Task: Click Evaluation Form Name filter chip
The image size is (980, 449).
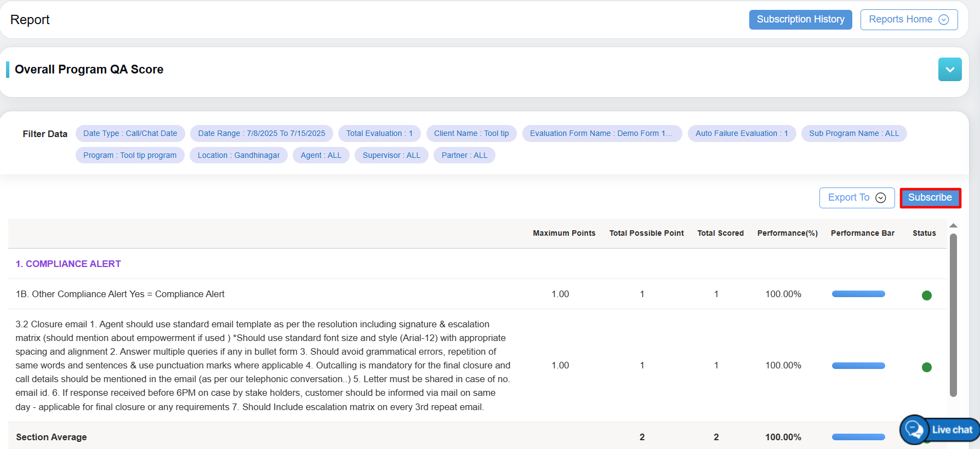Action: (601, 134)
